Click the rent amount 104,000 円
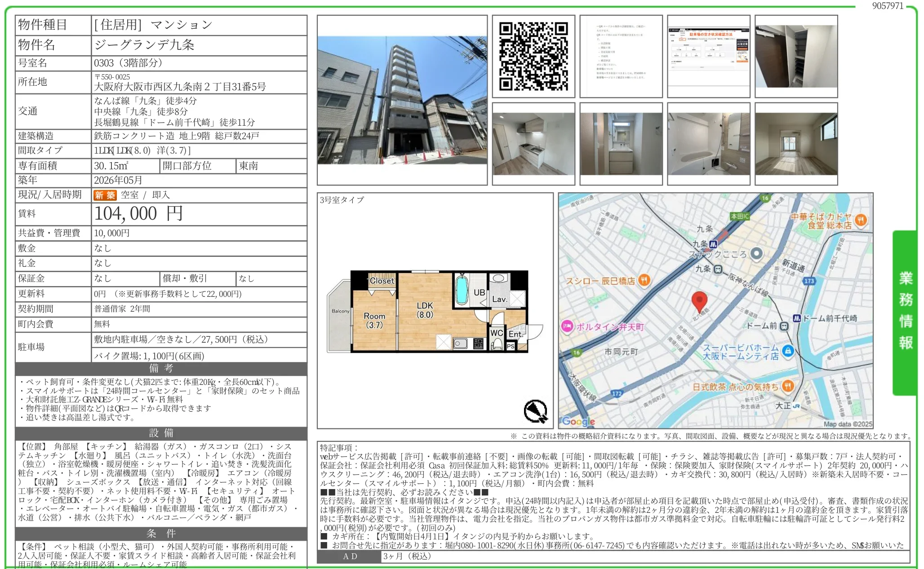The height and width of the screenshot is (569, 924). pyautogui.click(x=138, y=213)
